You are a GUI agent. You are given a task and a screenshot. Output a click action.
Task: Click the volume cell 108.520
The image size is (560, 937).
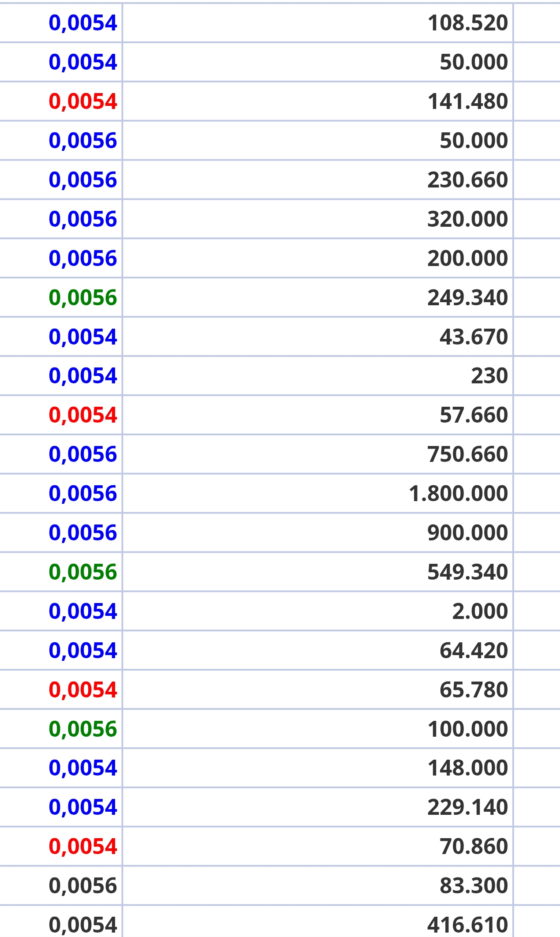pos(467,23)
